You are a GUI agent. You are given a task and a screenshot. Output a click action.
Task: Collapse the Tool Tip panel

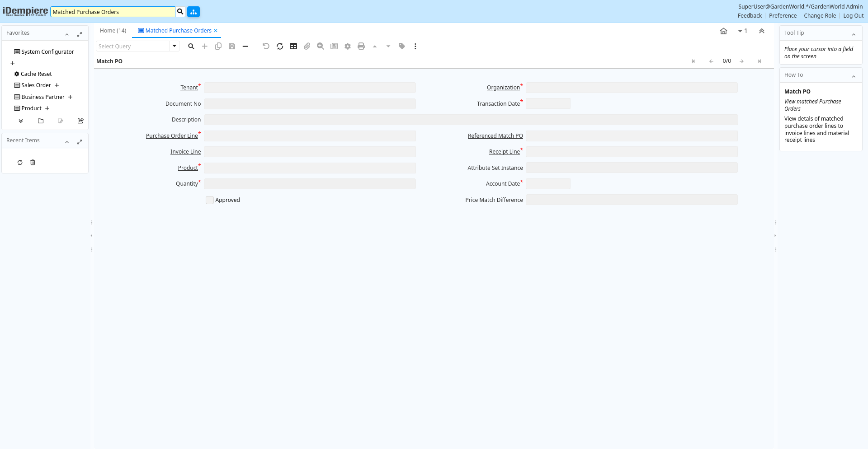coord(854,34)
